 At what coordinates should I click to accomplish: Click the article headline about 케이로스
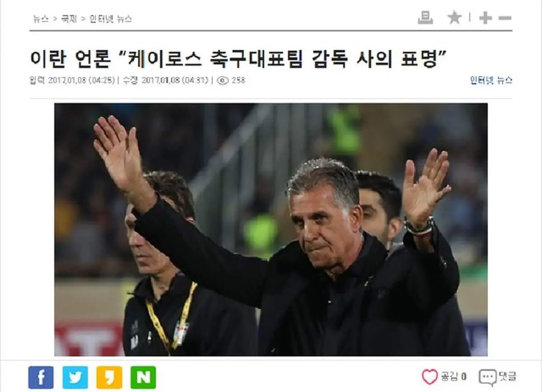pyautogui.click(x=238, y=58)
